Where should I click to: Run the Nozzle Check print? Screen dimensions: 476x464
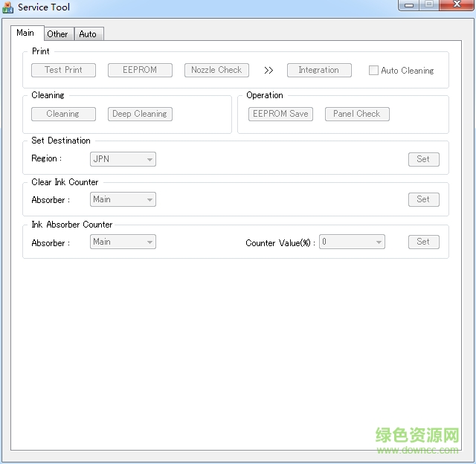pos(216,70)
